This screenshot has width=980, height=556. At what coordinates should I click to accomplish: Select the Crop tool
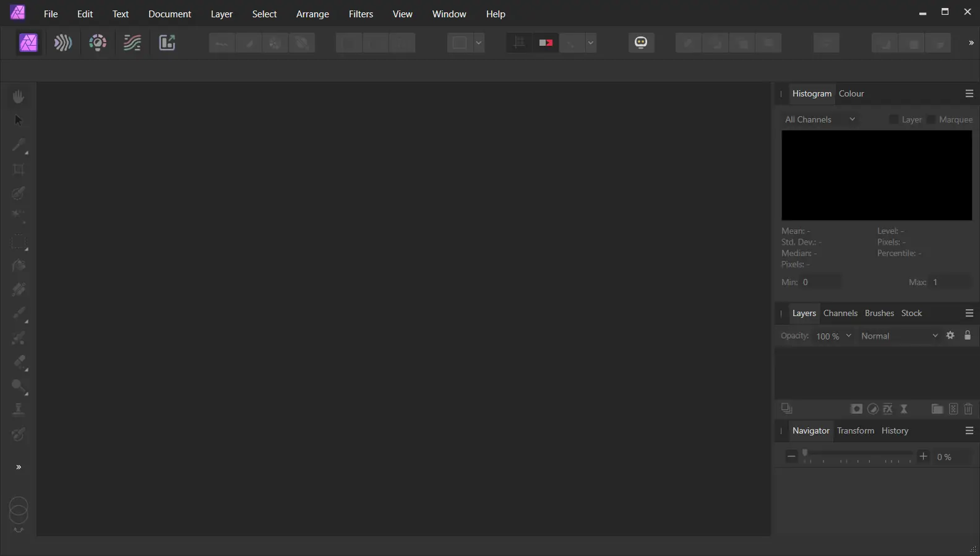point(19,169)
